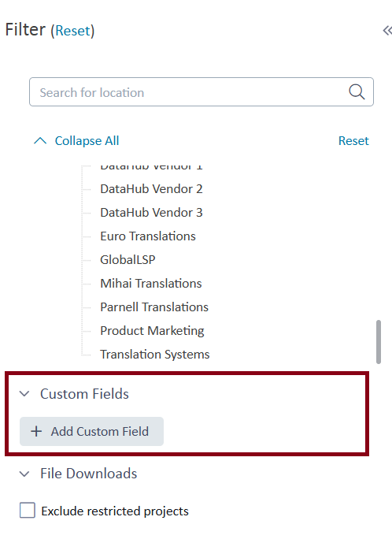The width and height of the screenshot is (392, 539).
Task: Choose Parnell Translations location
Action: pyautogui.click(x=154, y=307)
